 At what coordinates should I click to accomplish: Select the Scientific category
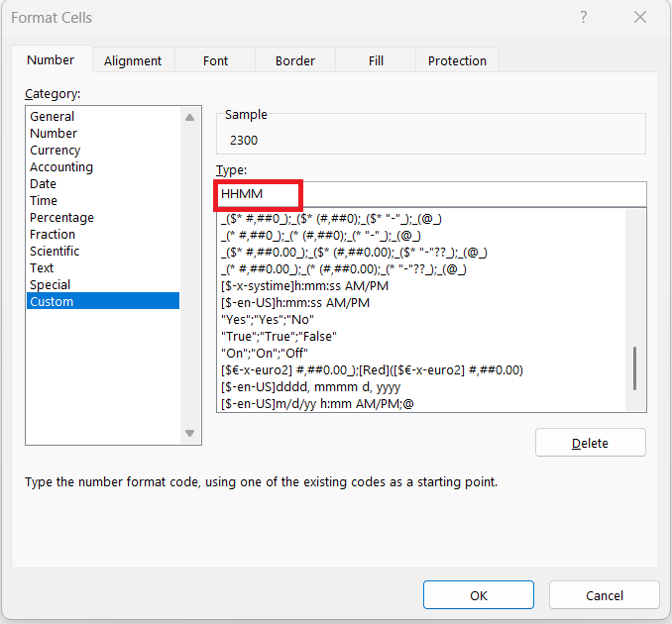click(x=103, y=251)
